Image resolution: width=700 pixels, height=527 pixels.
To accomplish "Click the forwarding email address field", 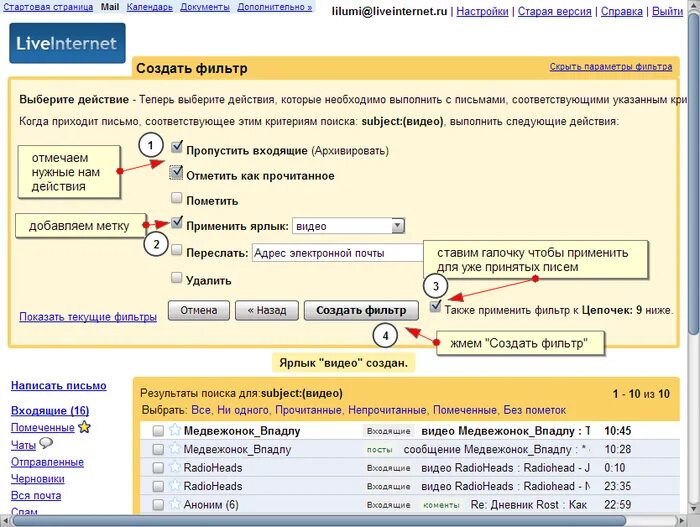I will point(338,253).
